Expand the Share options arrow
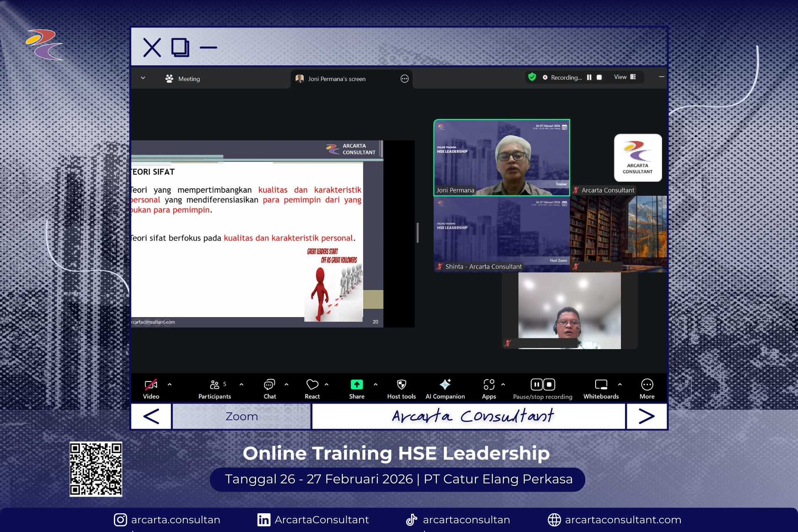The height and width of the screenshot is (532, 798). (376, 384)
